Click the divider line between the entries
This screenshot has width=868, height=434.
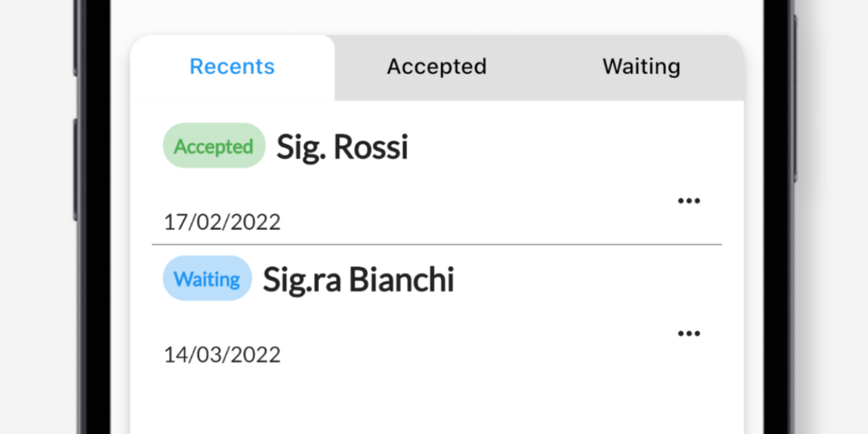tap(437, 244)
